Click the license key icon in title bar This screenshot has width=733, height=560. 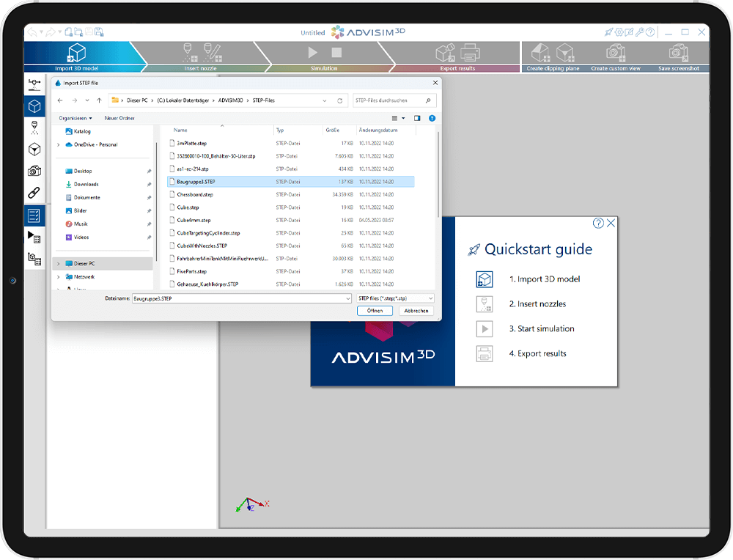[639, 32]
